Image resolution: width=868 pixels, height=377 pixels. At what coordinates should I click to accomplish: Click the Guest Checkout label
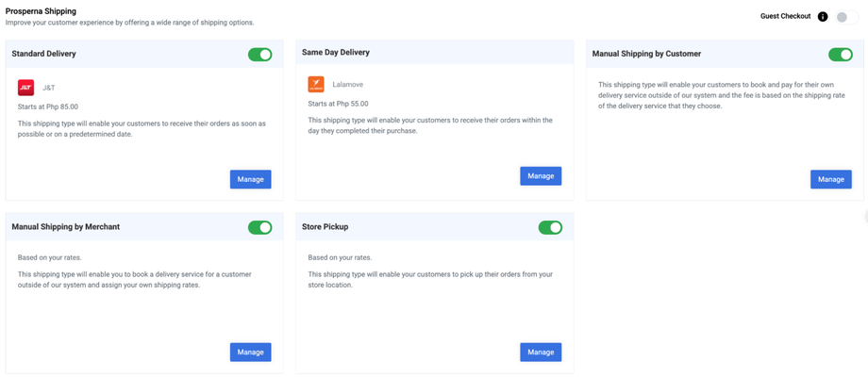click(785, 16)
